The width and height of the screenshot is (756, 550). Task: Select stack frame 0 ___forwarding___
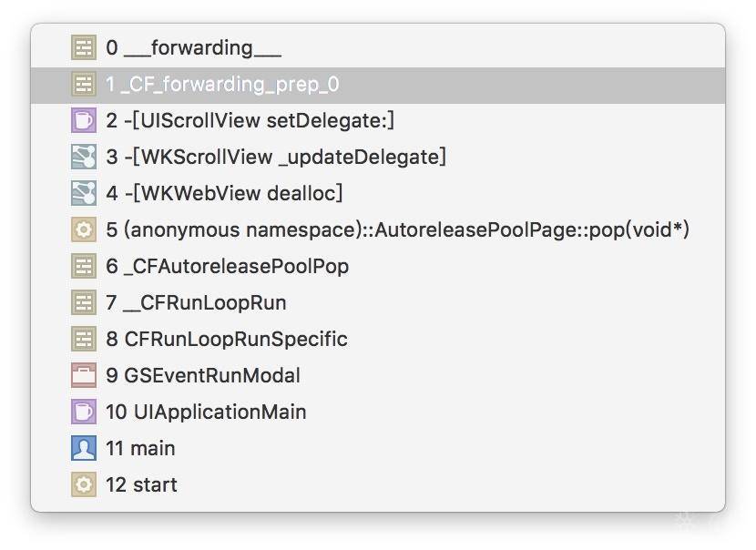click(x=193, y=48)
